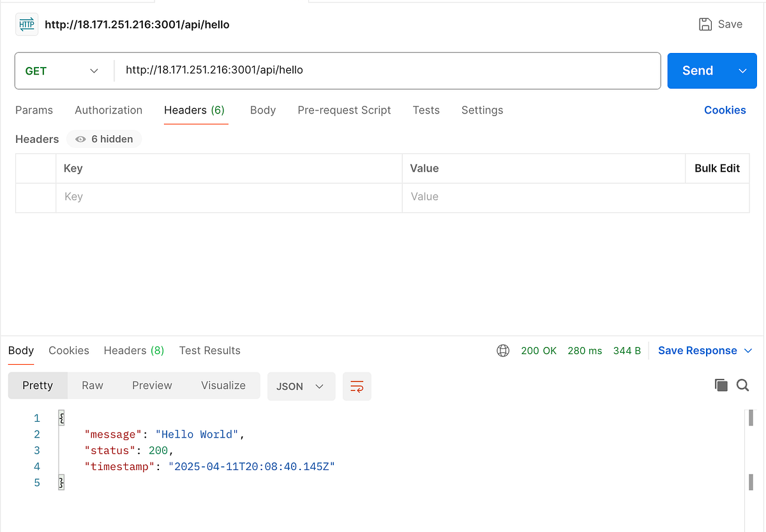Open the Send button dropdown arrow
Viewport: 766px width, 532px height.
click(x=742, y=71)
